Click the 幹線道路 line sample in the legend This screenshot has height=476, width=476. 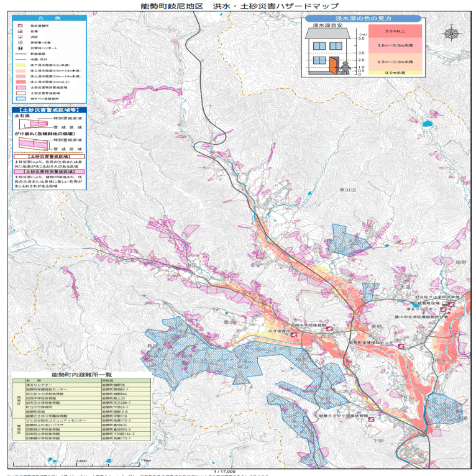[x=21, y=53]
